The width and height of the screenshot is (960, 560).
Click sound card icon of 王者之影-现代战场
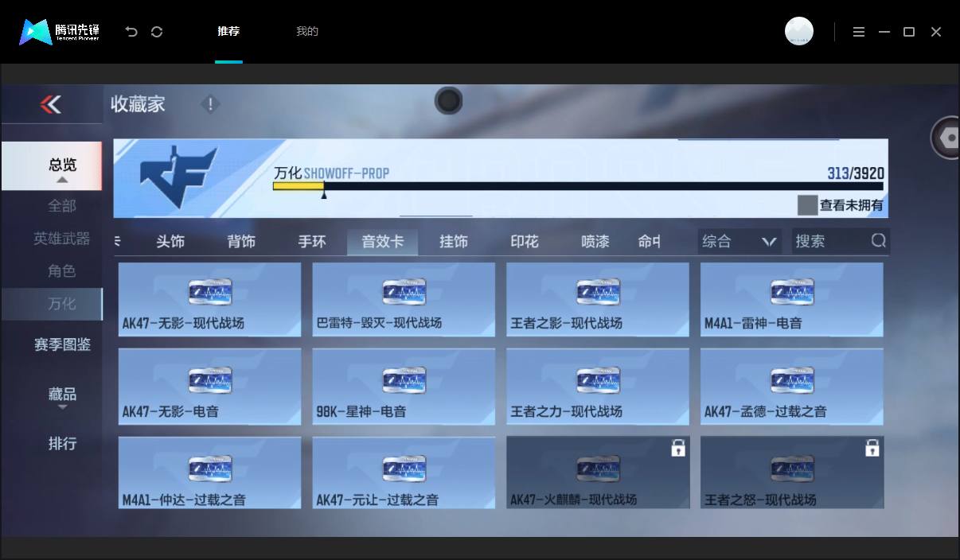(x=598, y=293)
